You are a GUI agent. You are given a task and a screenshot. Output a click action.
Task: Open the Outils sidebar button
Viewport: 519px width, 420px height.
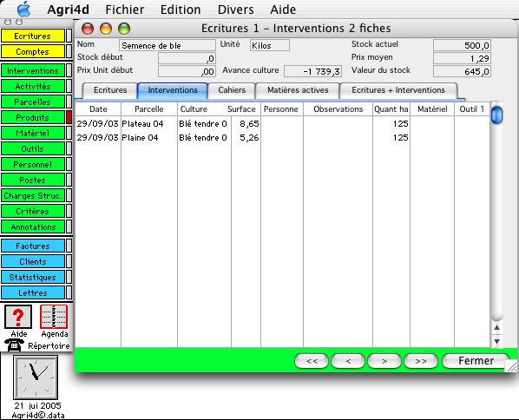tap(32, 148)
